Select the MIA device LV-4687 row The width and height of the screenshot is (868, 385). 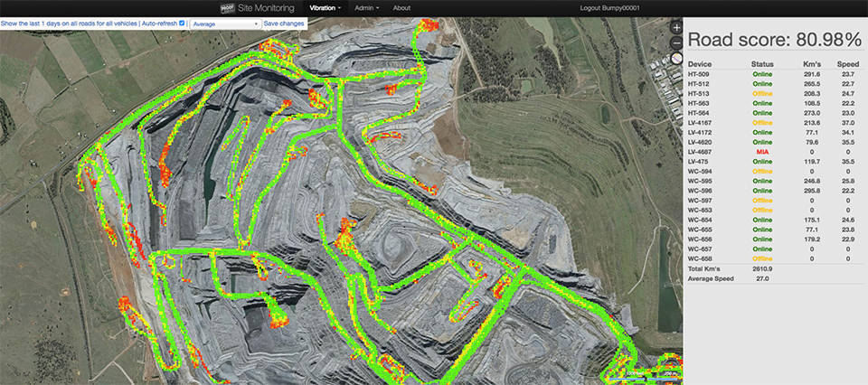773,152
